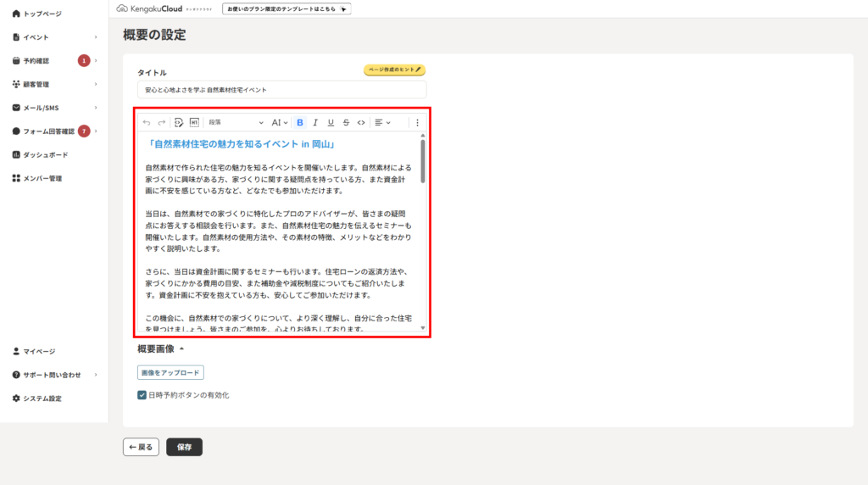The width and height of the screenshot is (868, 485).
Task: Click the underline icon in toolbar
Action: pyautogui.click(x=331, y=122)
